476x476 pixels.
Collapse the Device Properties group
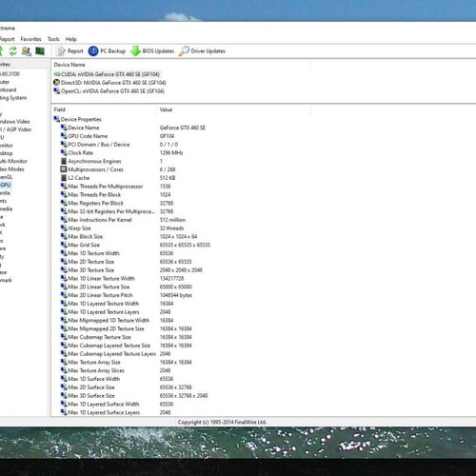point(78,119)
